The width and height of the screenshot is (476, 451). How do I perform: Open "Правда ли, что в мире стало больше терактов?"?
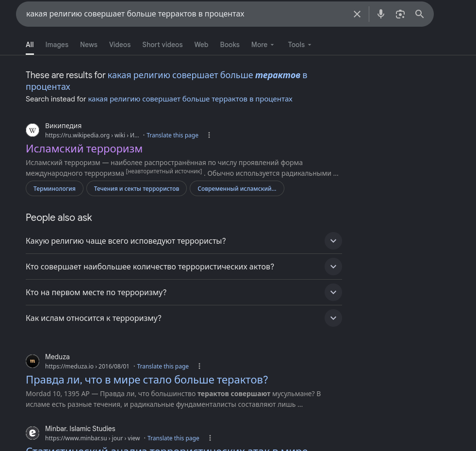[x=147, y=380]
